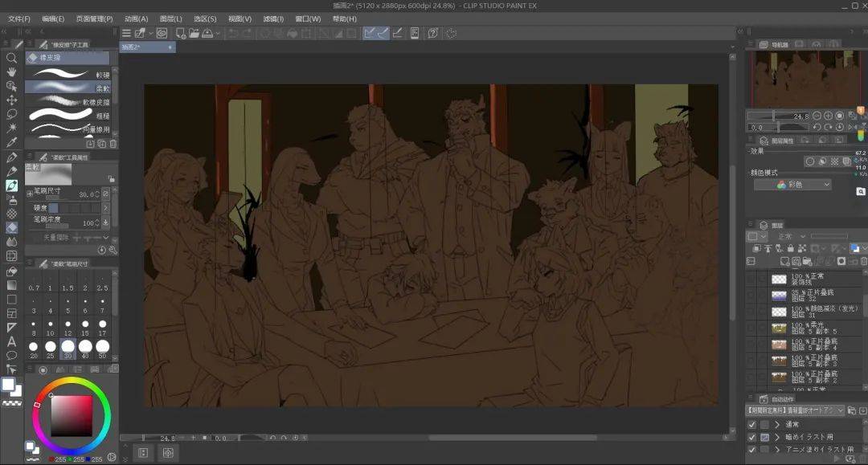Open the 图层(L) menu
868x465 pixels.
tap(170, 18)
